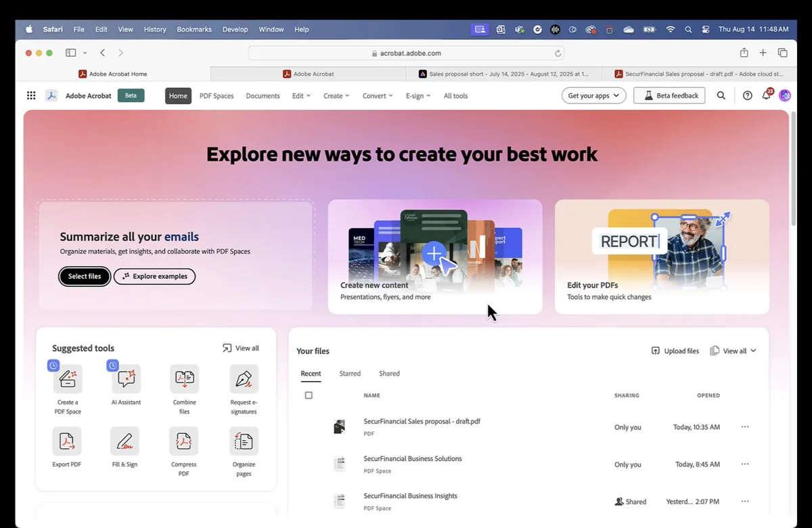Switch to the Sales proposal short browser tab

tap(503, 74)
